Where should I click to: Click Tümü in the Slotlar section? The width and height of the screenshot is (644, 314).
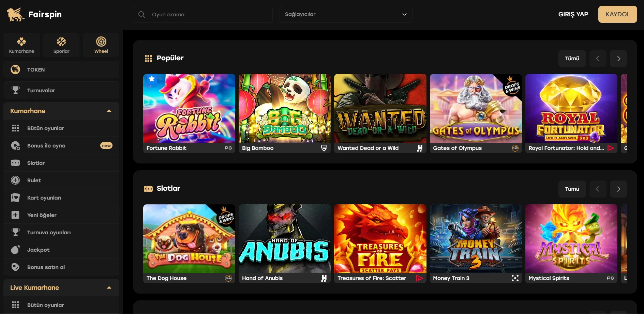pos(572,189)
